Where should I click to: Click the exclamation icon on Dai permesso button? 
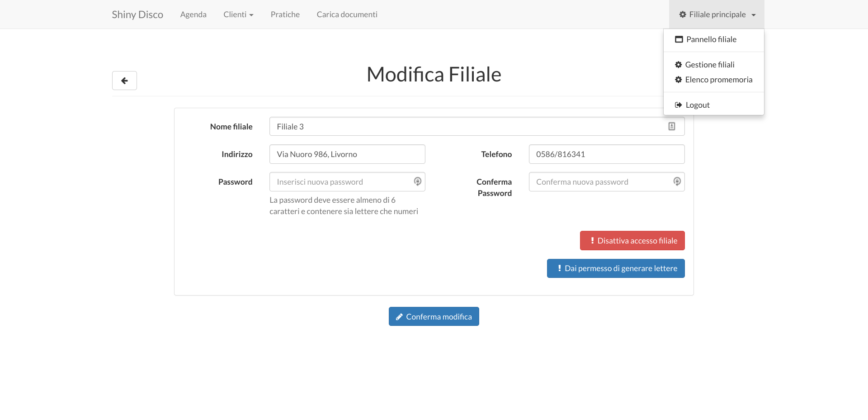point(559,268)
